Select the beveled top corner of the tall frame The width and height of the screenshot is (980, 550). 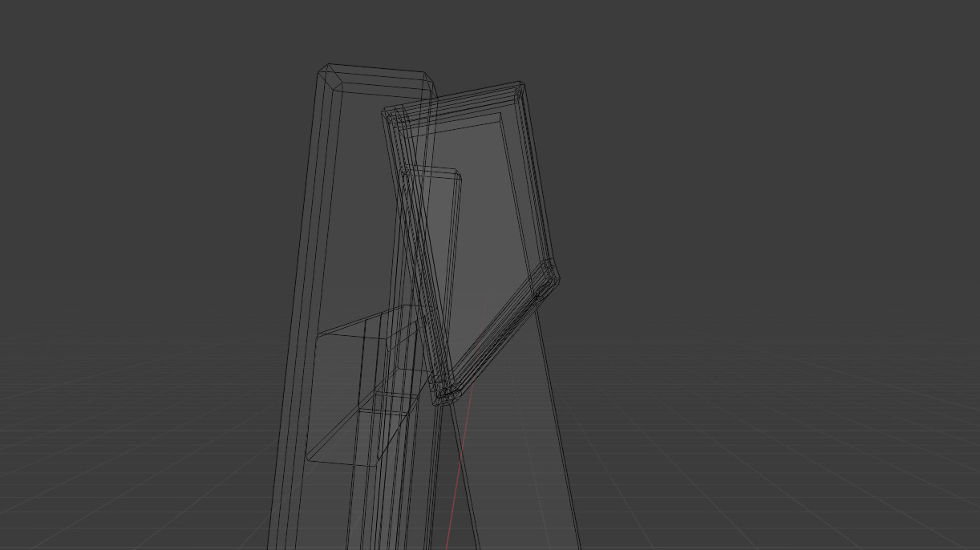[x=329, y=76]
